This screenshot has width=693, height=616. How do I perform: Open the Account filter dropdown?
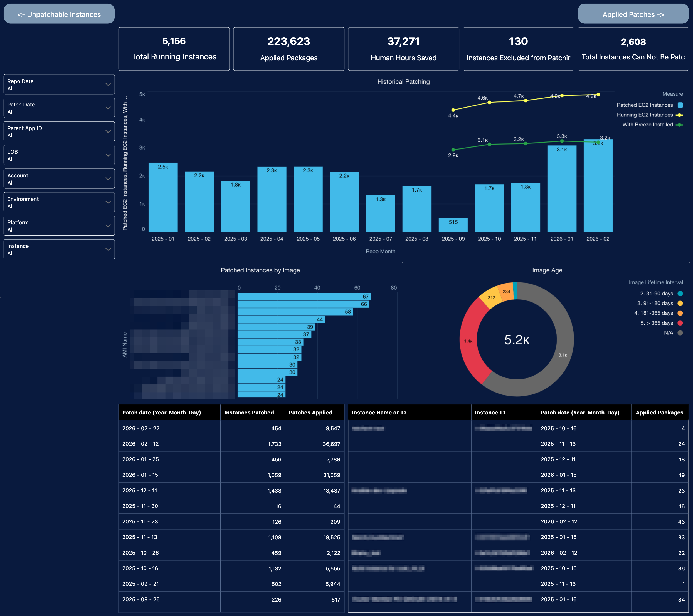pyautogui.click(x=59, y=178)
